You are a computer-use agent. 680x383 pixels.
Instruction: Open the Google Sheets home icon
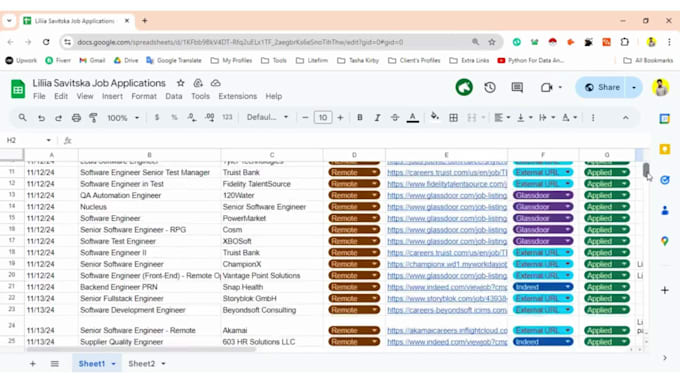pos(18,89)
